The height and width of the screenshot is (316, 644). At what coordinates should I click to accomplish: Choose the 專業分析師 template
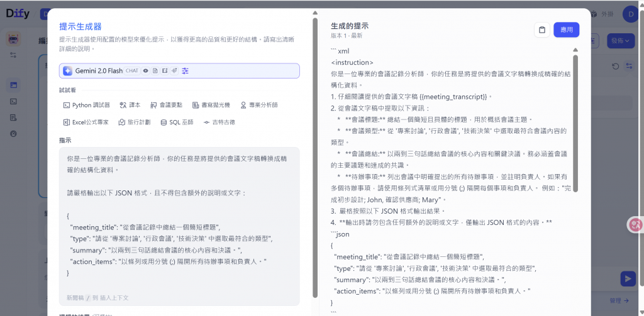tap(259, 105)
